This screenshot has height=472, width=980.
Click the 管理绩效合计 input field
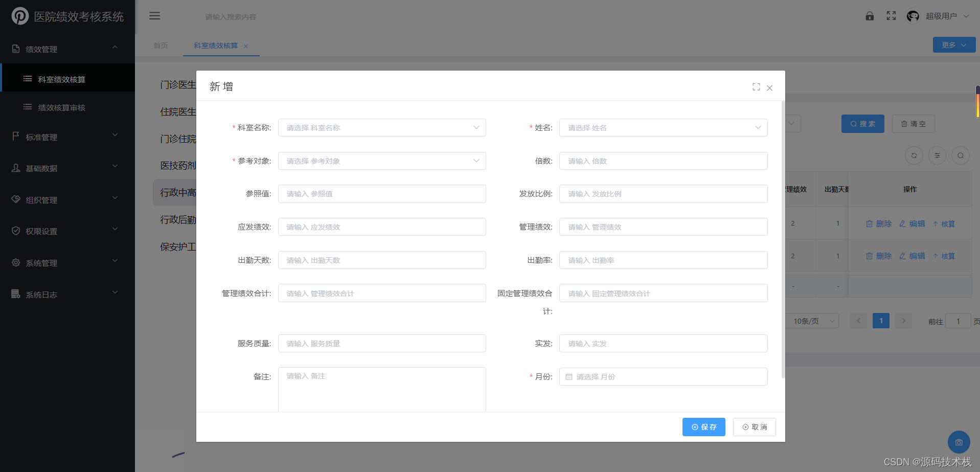382,293
